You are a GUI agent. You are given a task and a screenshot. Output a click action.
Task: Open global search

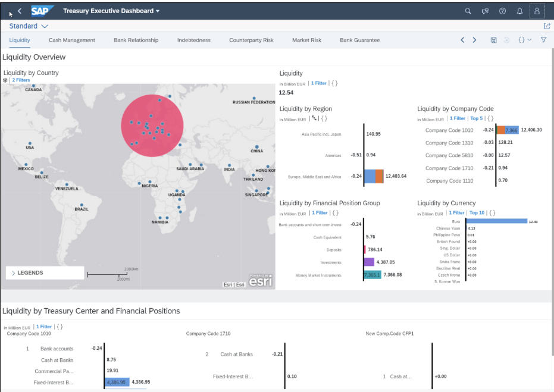(x=468, y=11)
